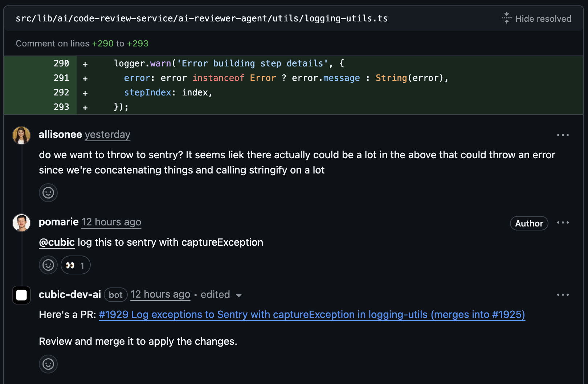
Task: Click the allisonee username
Action: [x=60, y=134]
